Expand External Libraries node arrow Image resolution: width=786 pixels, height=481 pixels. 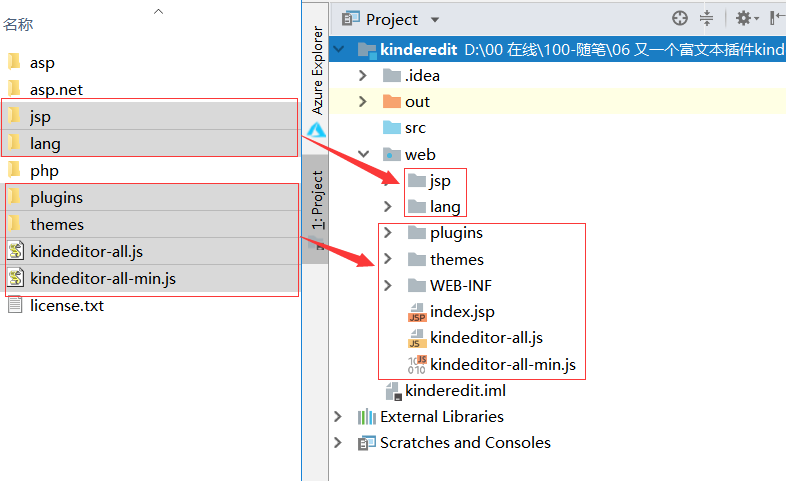point(338,416)
